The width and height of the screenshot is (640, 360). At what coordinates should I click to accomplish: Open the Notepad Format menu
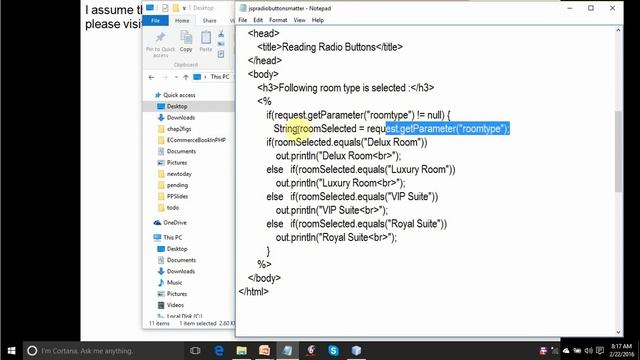(x=278, y=20)
